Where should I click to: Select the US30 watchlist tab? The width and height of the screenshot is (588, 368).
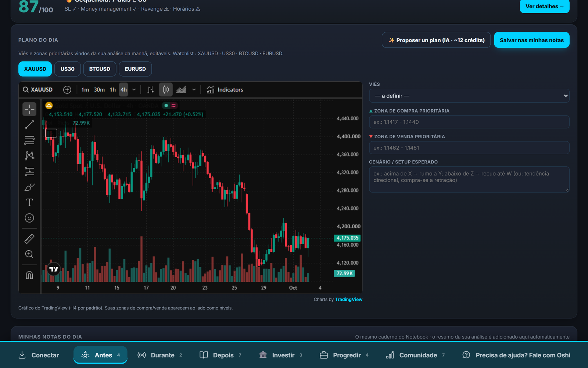(x=68, y=69)
